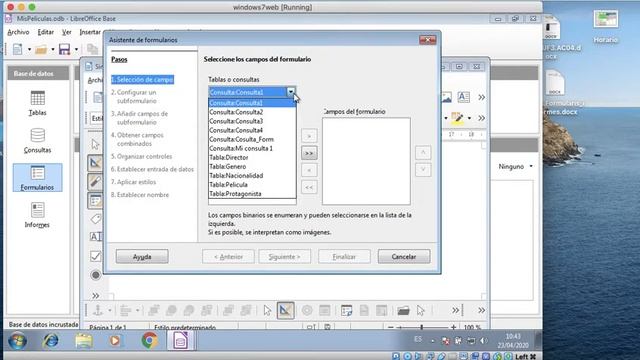Click the highlight color marker icon
640x360 pixels.
[x=457, y=118]
